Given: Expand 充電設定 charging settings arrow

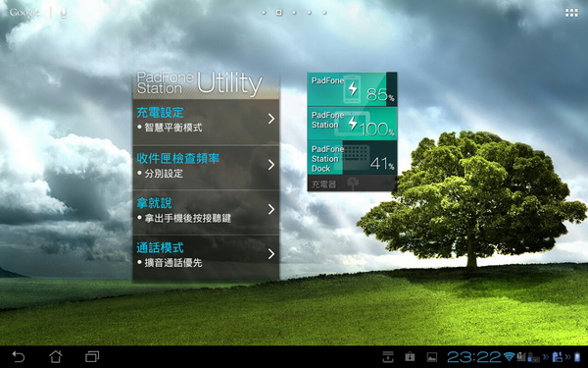Looking at the screenshot, I should tap(271, 119).
